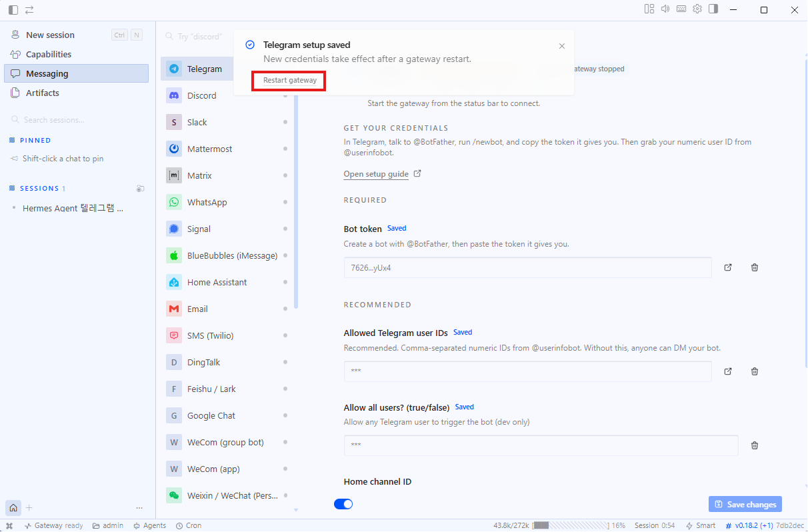The width and height of the screenshot is (808, 532).
Task: Click the context usage progress bar
Action: pos(570,525)
